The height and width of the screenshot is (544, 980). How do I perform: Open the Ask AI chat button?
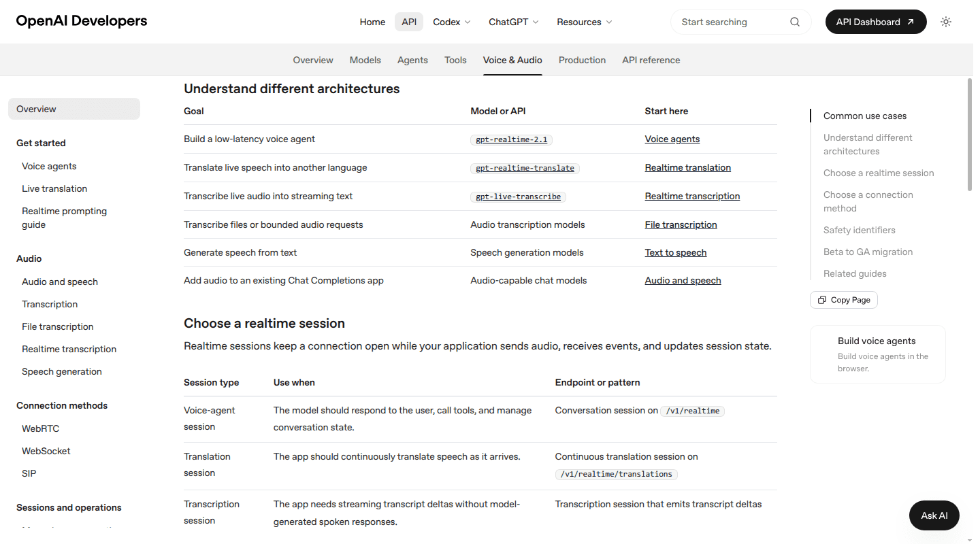pos(934,515)
